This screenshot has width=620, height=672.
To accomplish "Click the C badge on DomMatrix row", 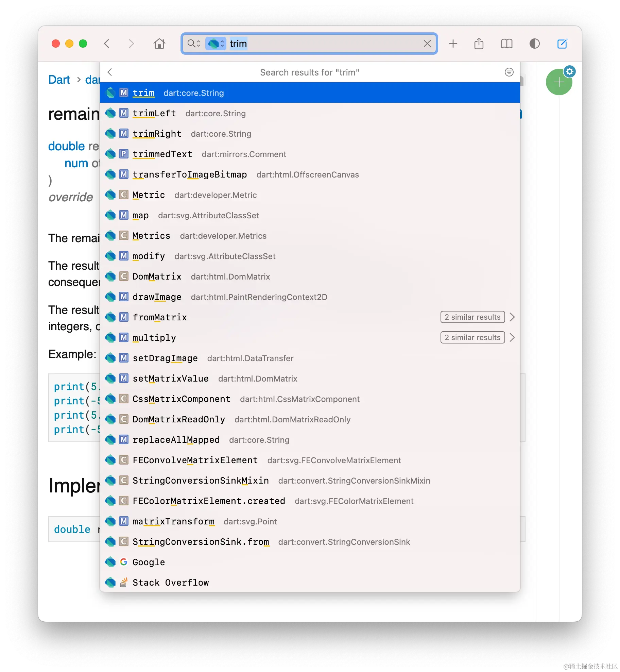I will tap(124, 276).
